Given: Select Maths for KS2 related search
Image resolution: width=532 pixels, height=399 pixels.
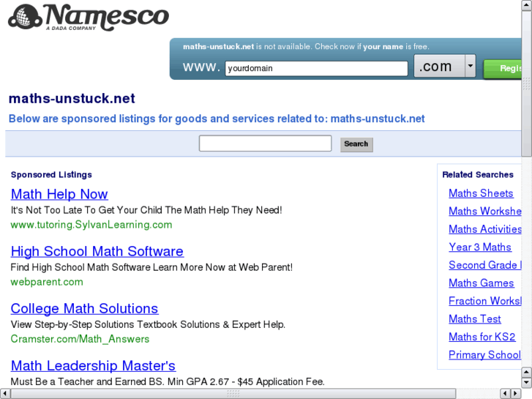Looking at the screenshot, I should point(482,338).
